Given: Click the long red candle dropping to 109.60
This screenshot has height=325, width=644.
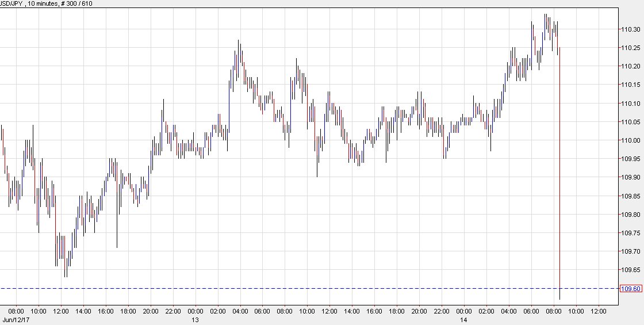Looking at the screenshot, I should click(560, 173).
